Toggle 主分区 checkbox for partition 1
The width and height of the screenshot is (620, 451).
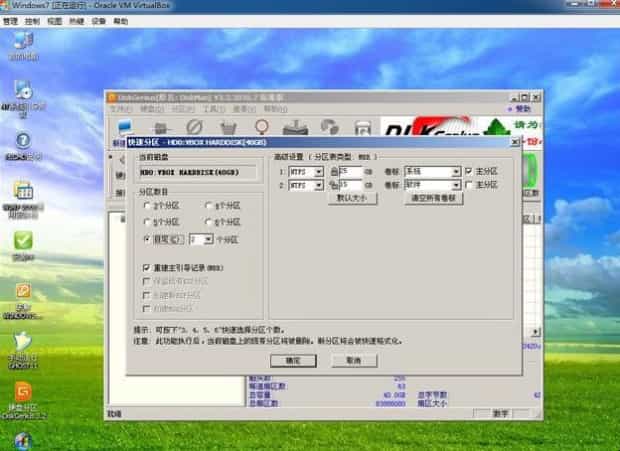(469, 171)
